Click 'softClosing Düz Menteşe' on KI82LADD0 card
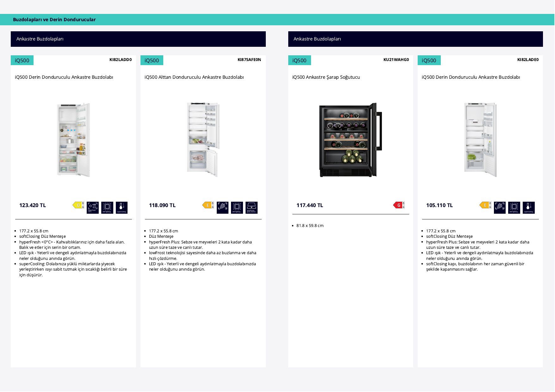The image size is (555, 392). (x=42, y=236)
